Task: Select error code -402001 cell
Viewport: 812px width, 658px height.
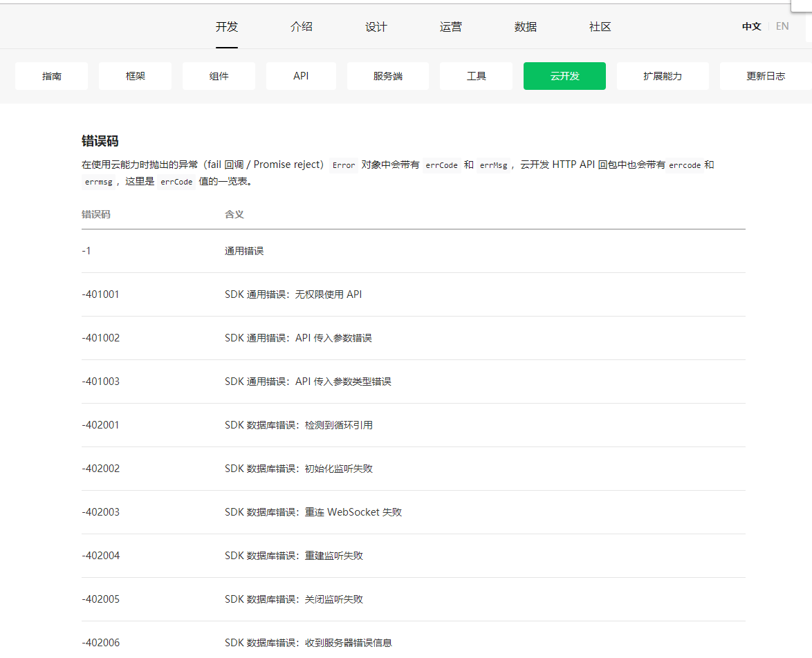Action: 100,425
